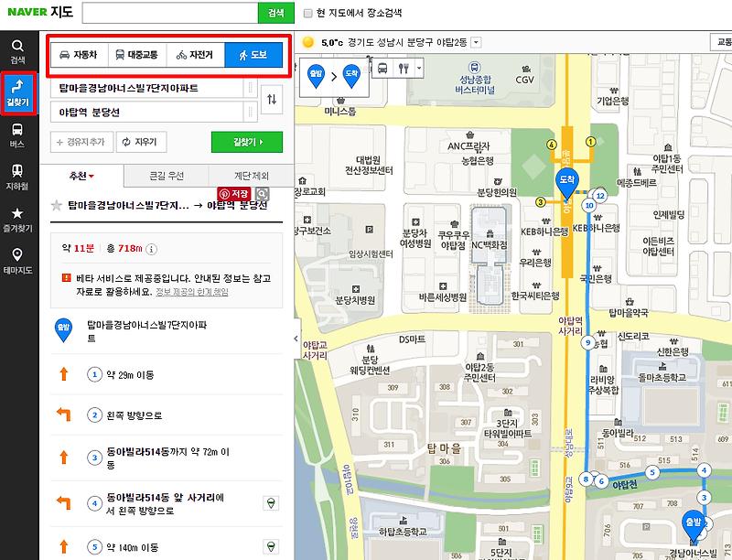Open the 지하철 subway sidebar icon
Screen dimensions: 732x560
[17, 178]
